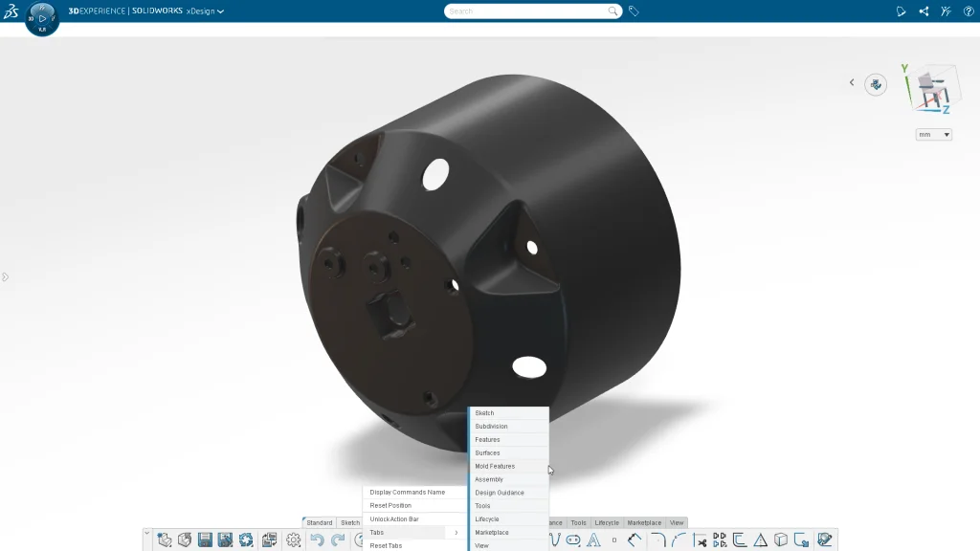This screenshot has height=551, width=980.
Task: Click the Save icon in the action bar
Action: click(x=205, y=539)
